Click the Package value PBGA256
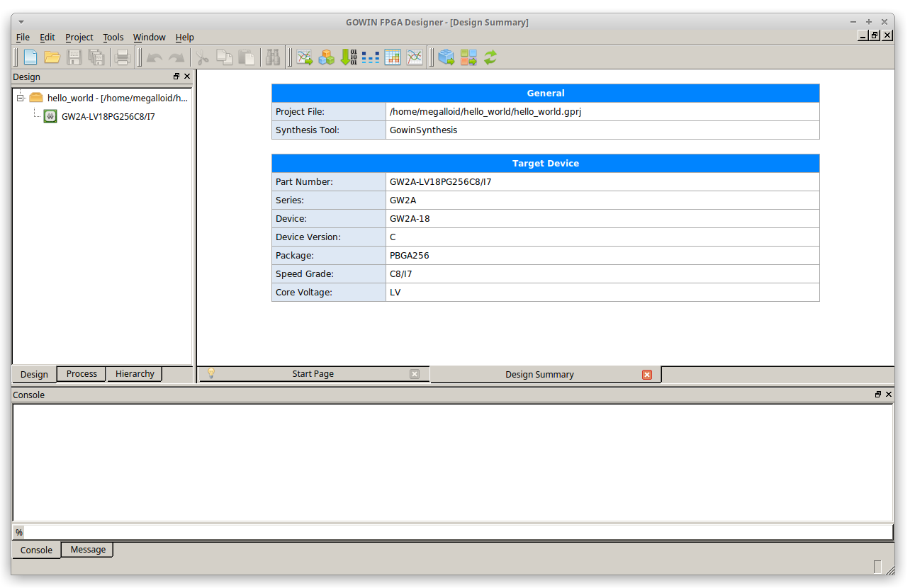This screenshot has width=910, height=588. [602, 256]
